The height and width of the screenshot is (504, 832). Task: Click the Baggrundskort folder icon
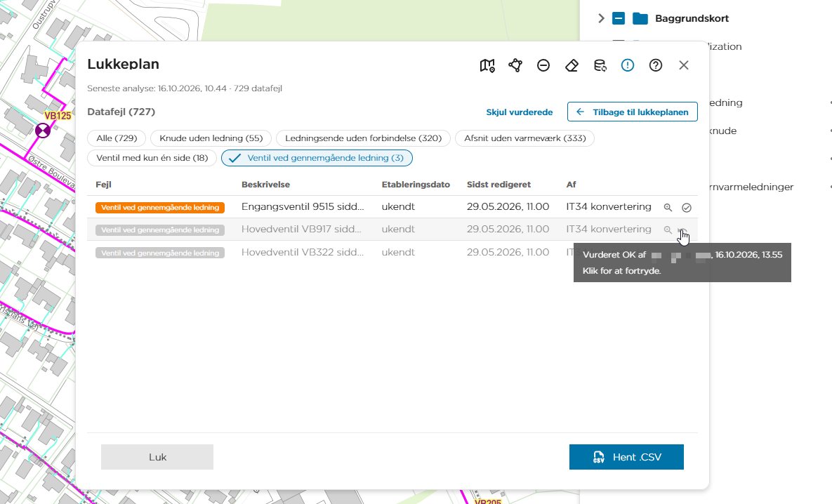(x=640, y=18)
